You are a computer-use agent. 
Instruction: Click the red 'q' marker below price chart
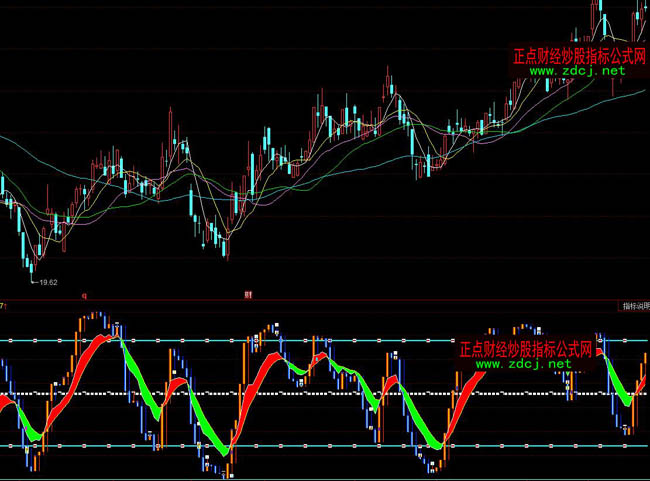click(x=84, y=295)
